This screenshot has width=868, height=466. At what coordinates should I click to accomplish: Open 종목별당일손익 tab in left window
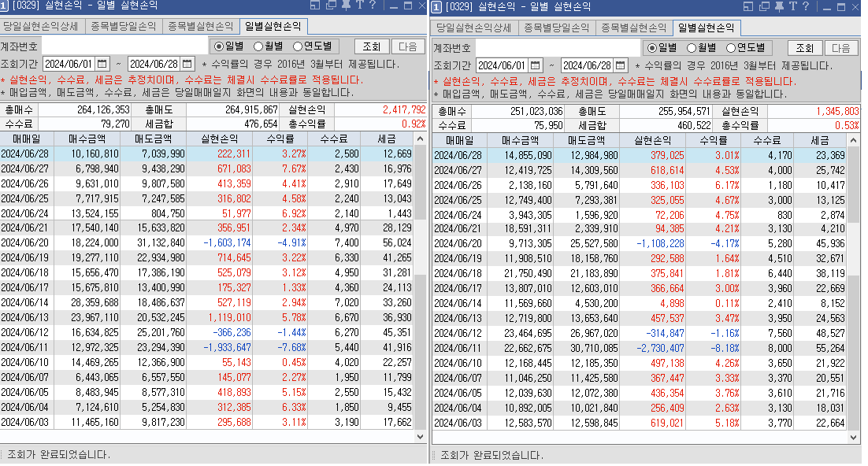[x=124, y=27]
